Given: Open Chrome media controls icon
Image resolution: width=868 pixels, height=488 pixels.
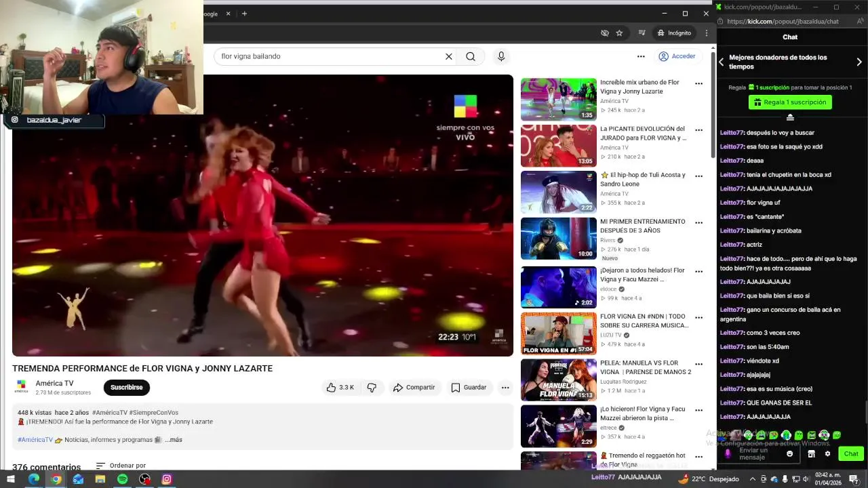Looking at the screenshot, I should pyautogui.click(x=642, y=33).
